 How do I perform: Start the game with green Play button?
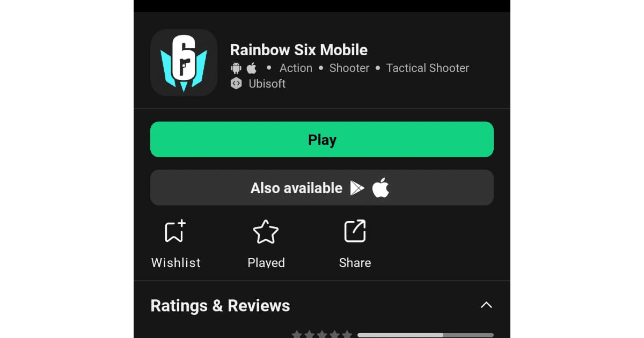pyautogui.click(x=322, y=139)
